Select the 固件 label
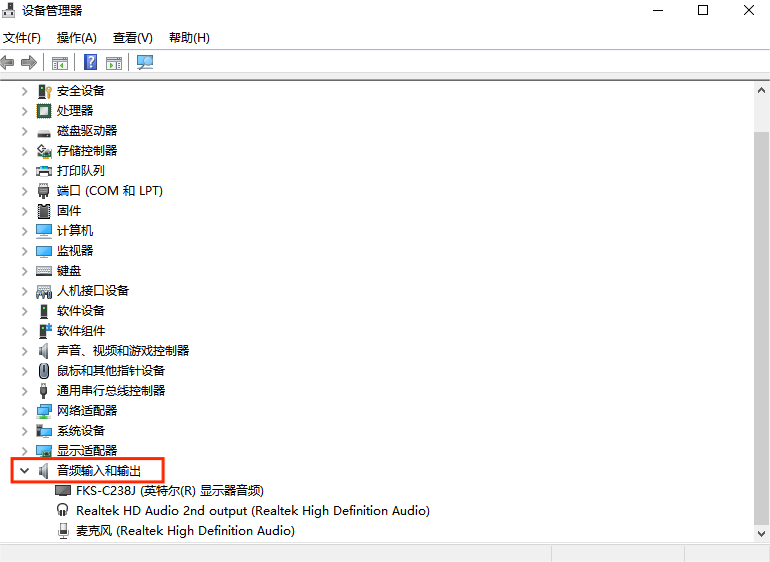The width and height of the screenshot is (770, 562). tap(69, 211)
